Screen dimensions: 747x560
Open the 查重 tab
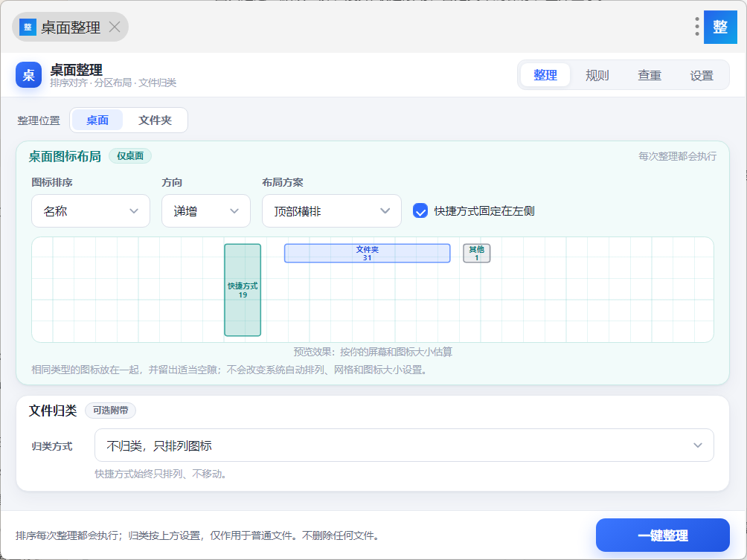click(650, 75)
